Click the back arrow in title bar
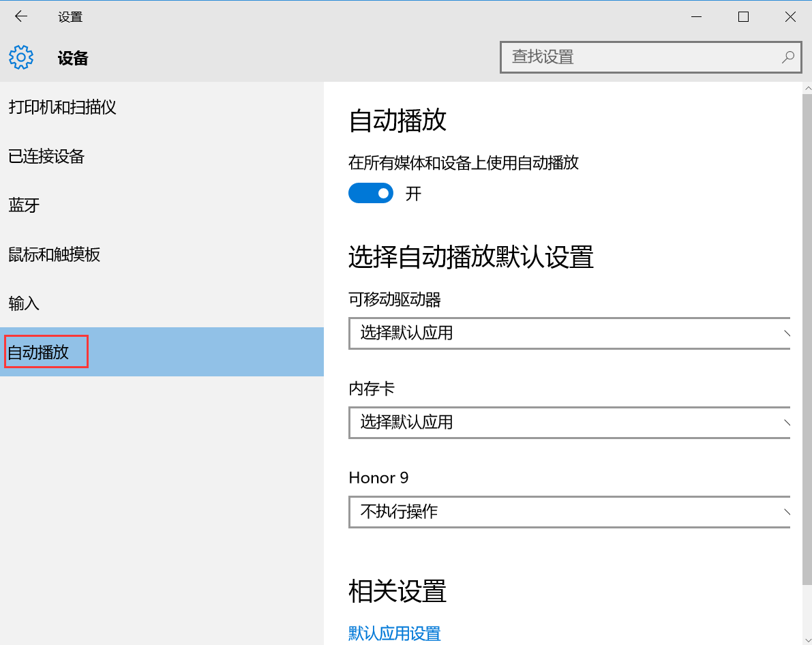 coord(21,17)
